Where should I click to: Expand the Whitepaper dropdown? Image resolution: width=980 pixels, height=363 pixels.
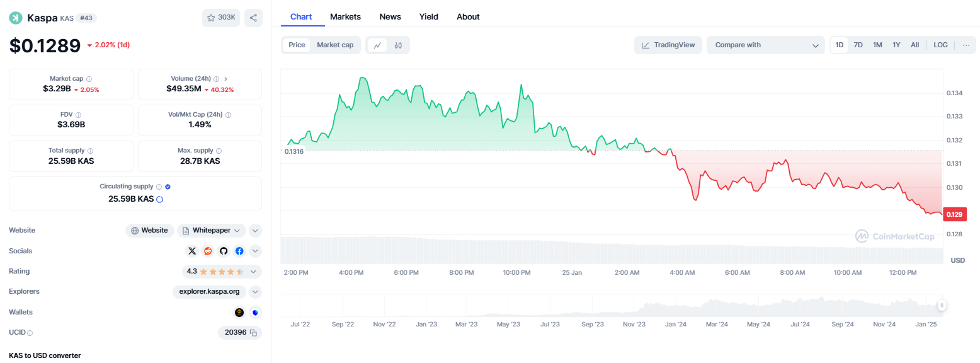[x=211, y=231]
